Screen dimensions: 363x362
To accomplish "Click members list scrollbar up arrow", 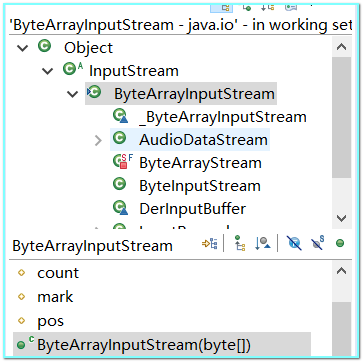I will click(341, 271).
